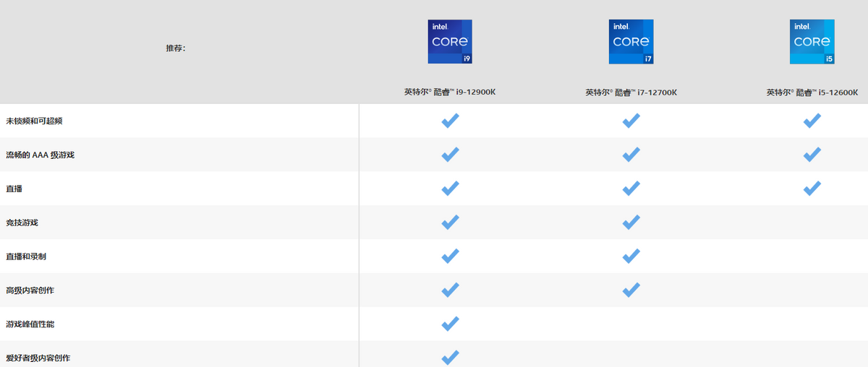Open the 英特尔 酷睿 i5-12600K product name
This screenshot has height=367, width=868.
(812, 92)
